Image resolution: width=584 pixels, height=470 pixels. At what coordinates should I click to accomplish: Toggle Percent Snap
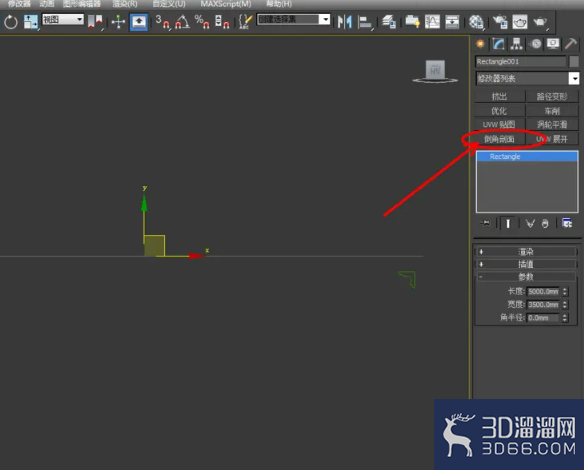point(202,22)
